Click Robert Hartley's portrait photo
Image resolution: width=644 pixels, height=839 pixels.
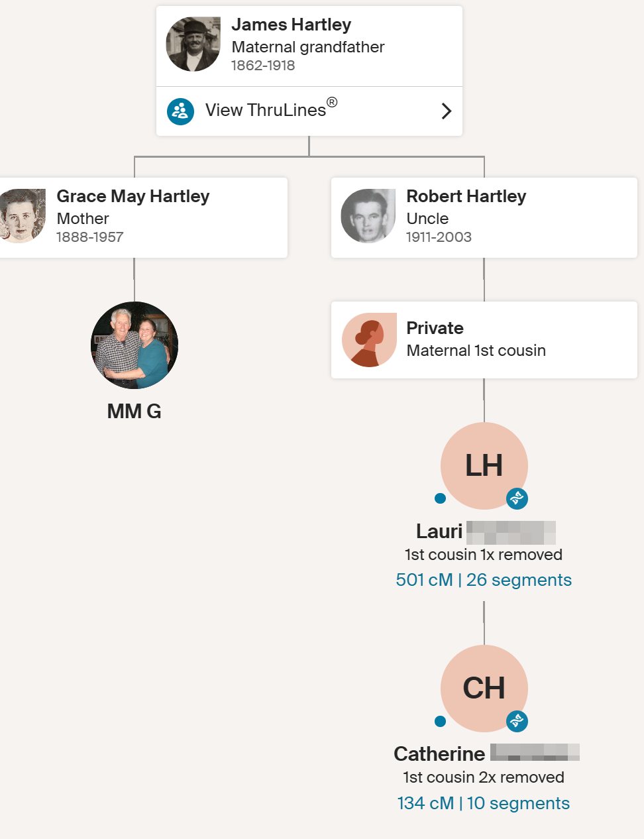click(x=368, y=216)
